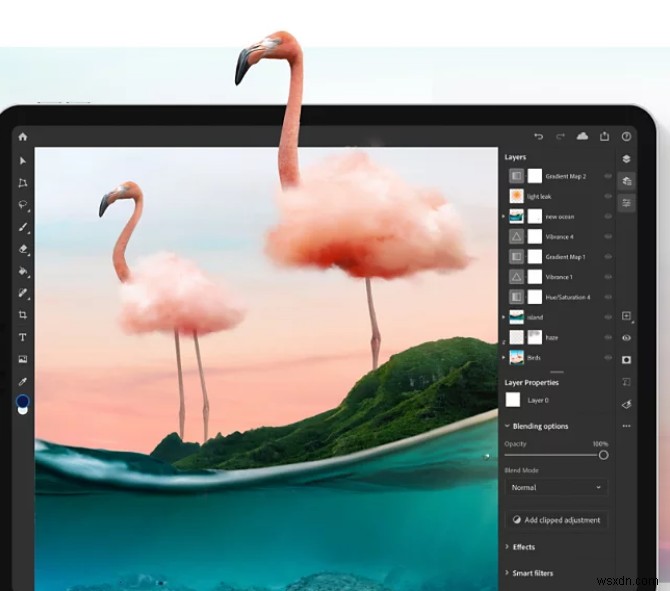Select the Gradient Map 1 layer name
Screen dimensions: 670x591
pos(565,257)
